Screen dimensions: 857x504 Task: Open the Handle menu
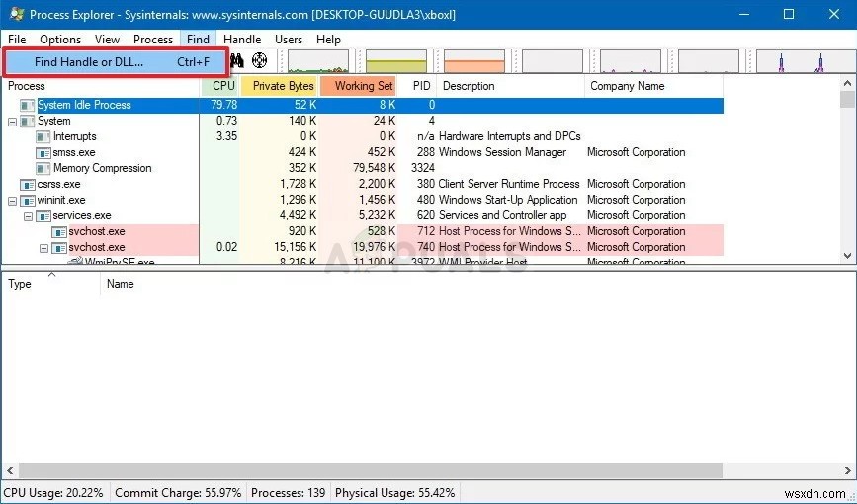coord(242,40)
